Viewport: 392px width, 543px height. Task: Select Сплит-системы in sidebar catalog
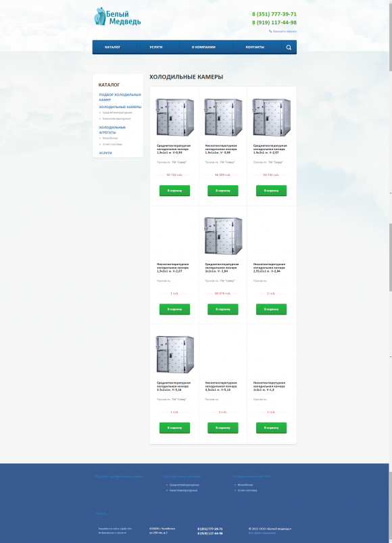(x=112, y=145)
